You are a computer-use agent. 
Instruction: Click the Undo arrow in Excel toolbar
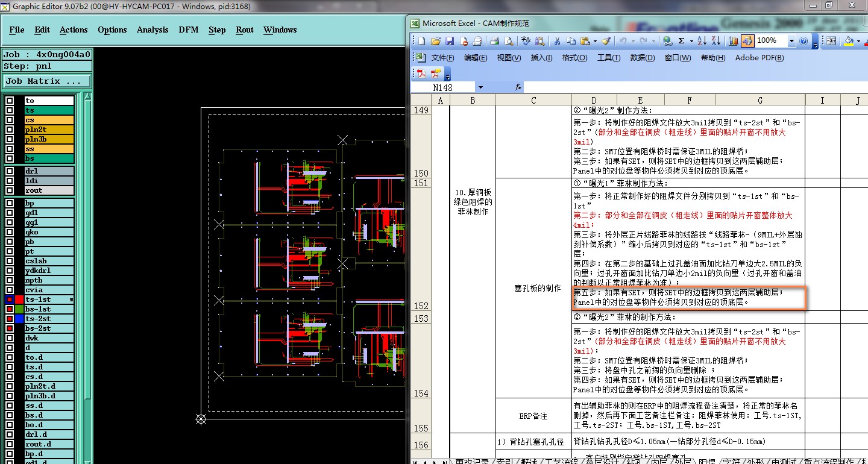(x=623, y=41)
